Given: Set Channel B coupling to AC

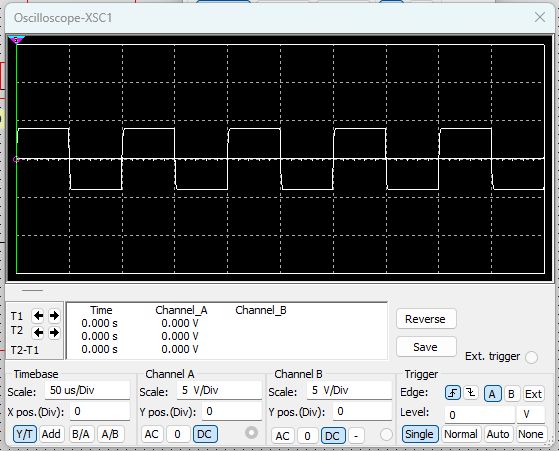Looking at the screenshot, I should click(283, 435).
